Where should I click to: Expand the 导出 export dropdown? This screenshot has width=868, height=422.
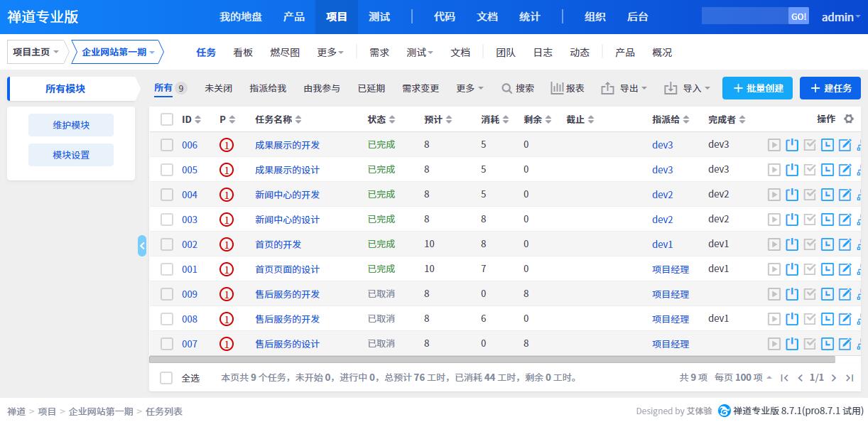[x=624, y=88]
